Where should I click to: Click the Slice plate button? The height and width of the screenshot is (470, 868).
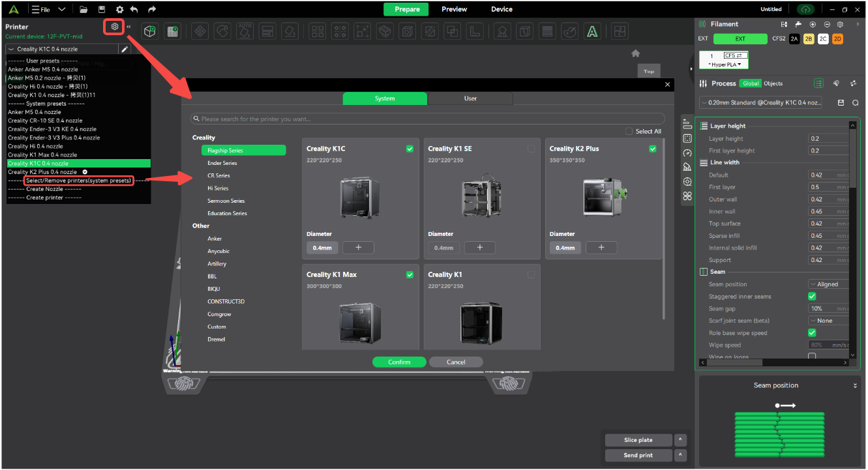click(x=638, y=440)
